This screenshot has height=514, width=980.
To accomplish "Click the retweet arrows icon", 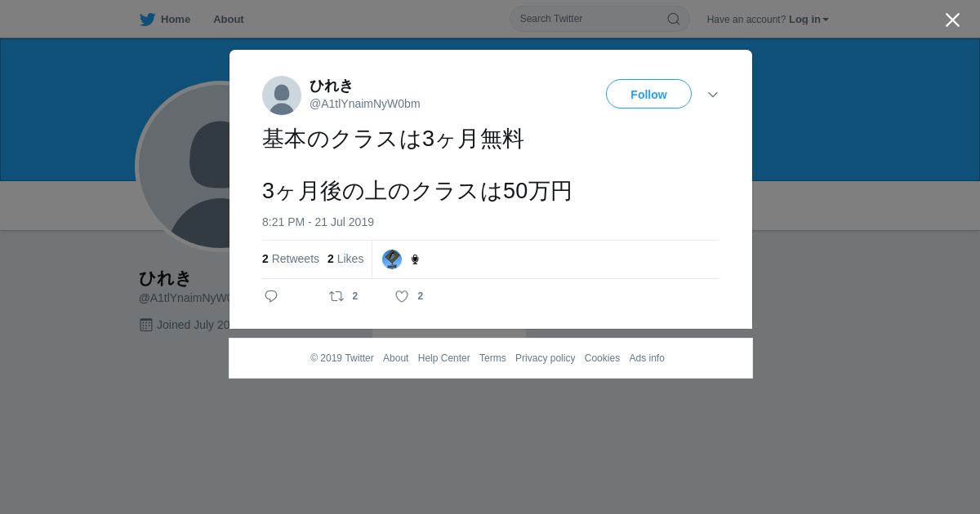I will [336, 296].
